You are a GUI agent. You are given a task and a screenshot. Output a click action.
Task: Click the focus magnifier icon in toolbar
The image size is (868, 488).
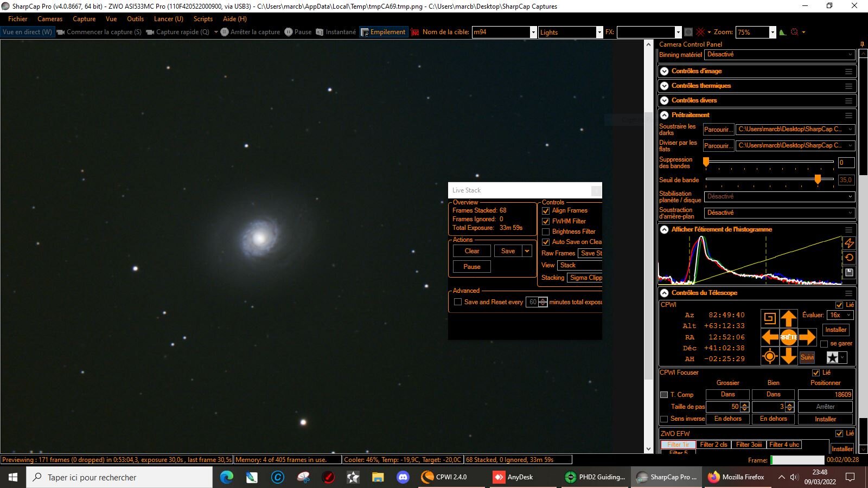point(795,32)
